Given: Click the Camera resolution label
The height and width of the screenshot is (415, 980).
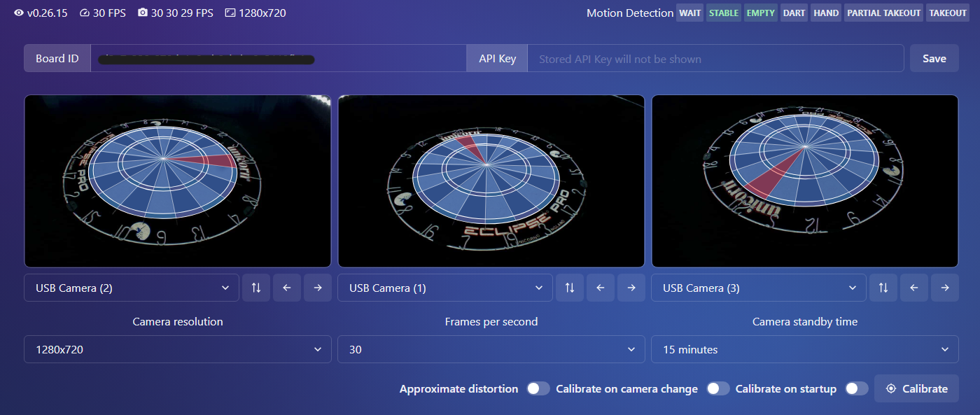Looking at the screenshot, I should click(178, 322).
